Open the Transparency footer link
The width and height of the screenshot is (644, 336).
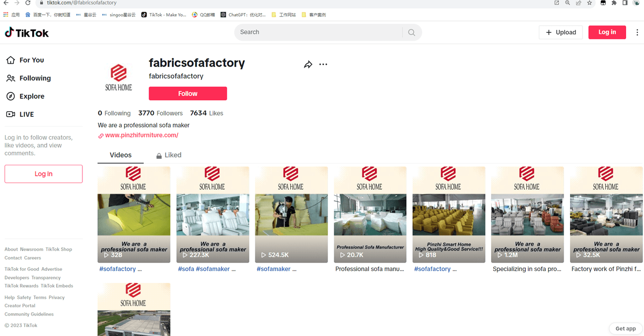(x=46, y=277)
